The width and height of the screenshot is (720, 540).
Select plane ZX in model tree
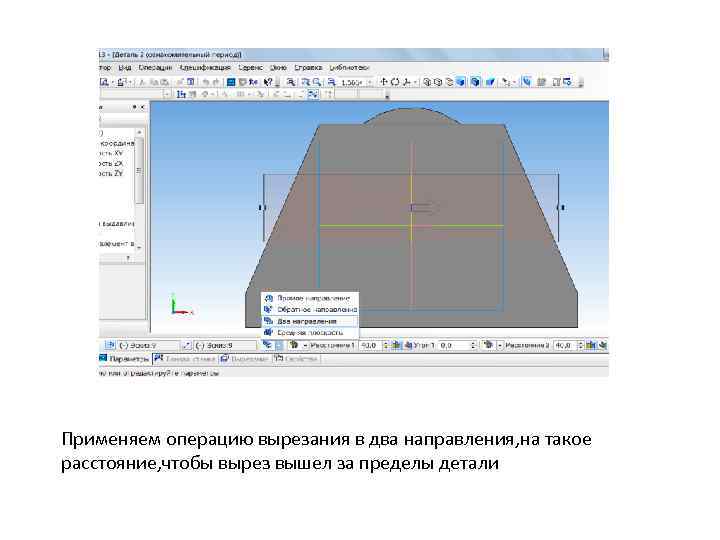tap(112, 163)
